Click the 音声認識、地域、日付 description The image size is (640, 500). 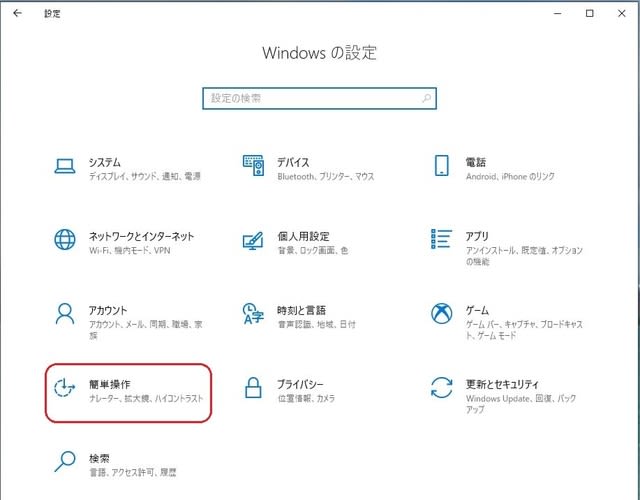(316, 325)
